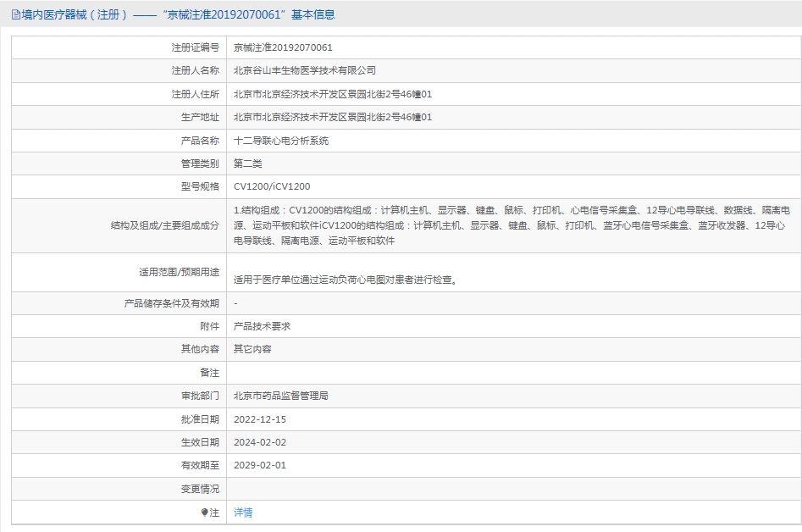Viewport: 802px width, 532px height.
Task: Click the approval date 2022-12-15
Action: click(260, 419)
